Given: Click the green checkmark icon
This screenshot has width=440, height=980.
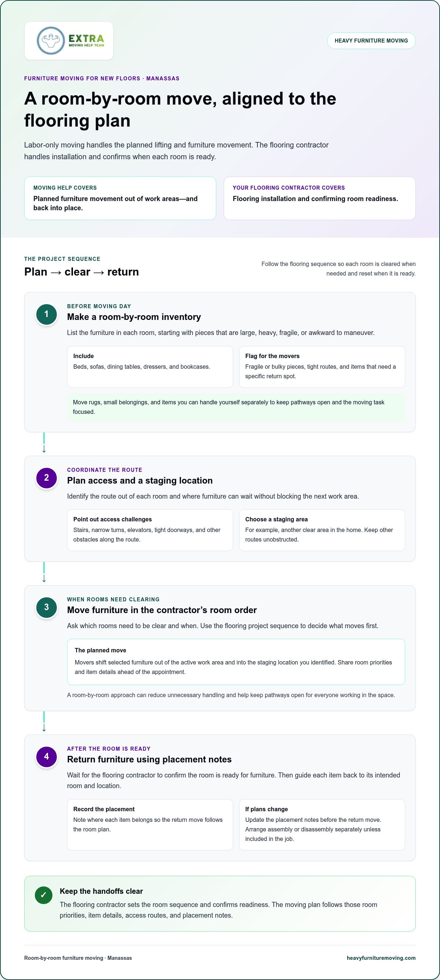Looking at the screenshot, I should [43, 895].
